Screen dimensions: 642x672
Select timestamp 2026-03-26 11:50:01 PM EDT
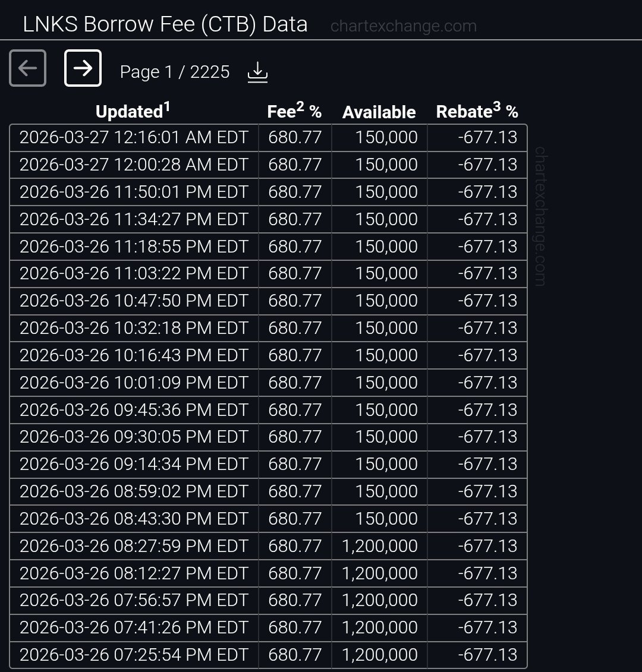(x=134, y=192)
